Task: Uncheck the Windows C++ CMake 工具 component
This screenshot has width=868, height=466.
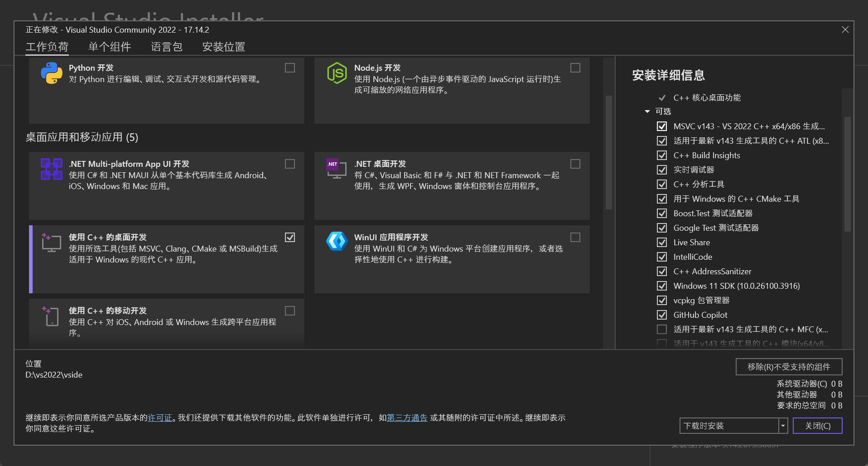Action: pos(662,199)
